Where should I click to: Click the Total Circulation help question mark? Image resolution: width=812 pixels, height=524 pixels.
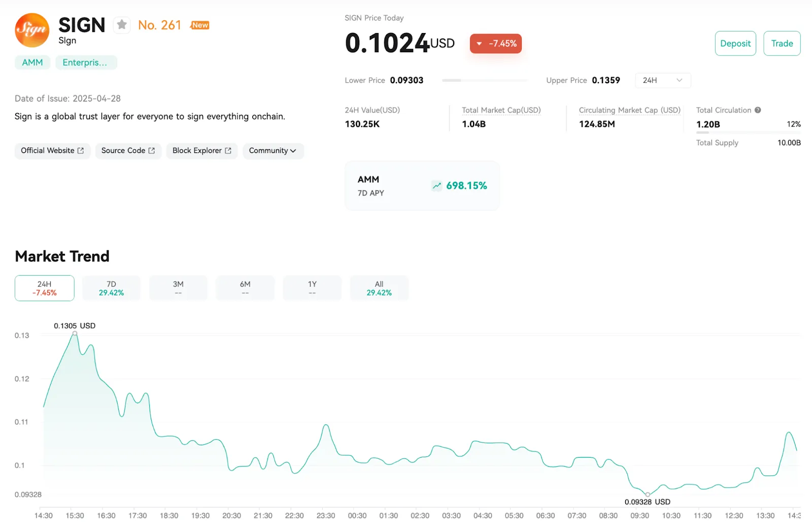758,110
